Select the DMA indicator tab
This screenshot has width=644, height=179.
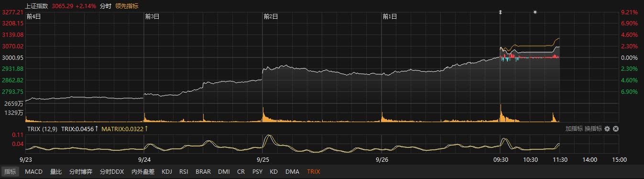(x=292, y=171)
